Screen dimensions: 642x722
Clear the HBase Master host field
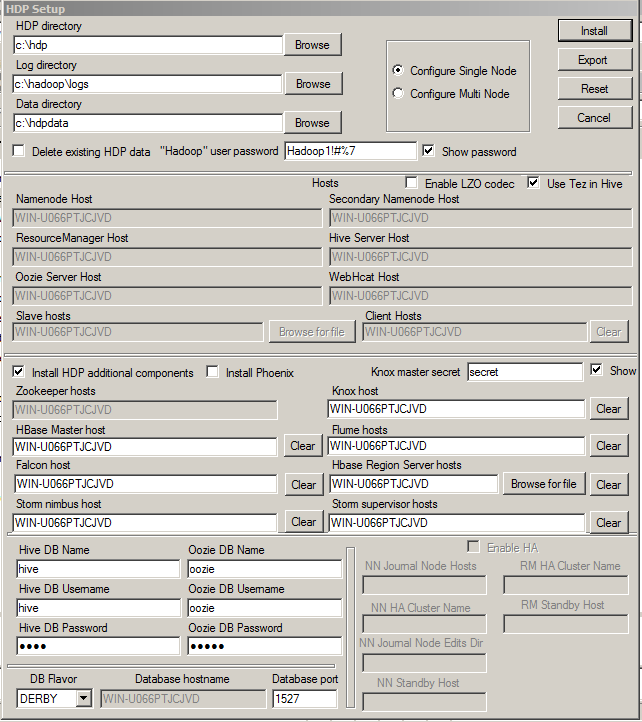303,446
